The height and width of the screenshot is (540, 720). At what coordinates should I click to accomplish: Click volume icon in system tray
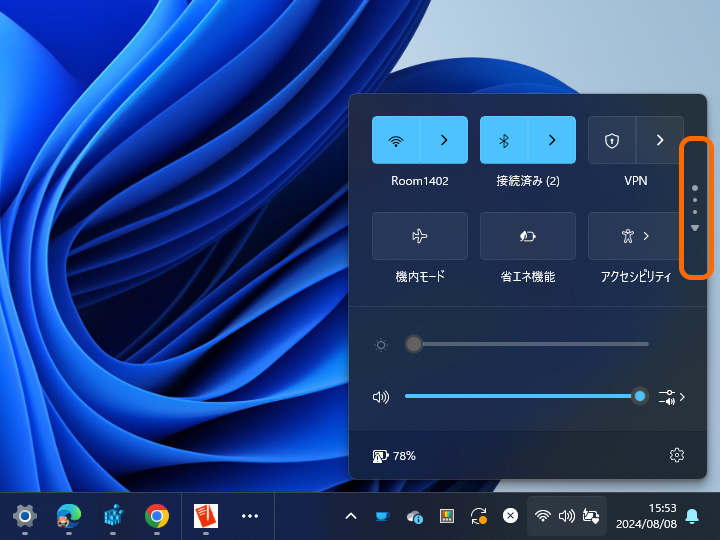(x=567, y=516)
